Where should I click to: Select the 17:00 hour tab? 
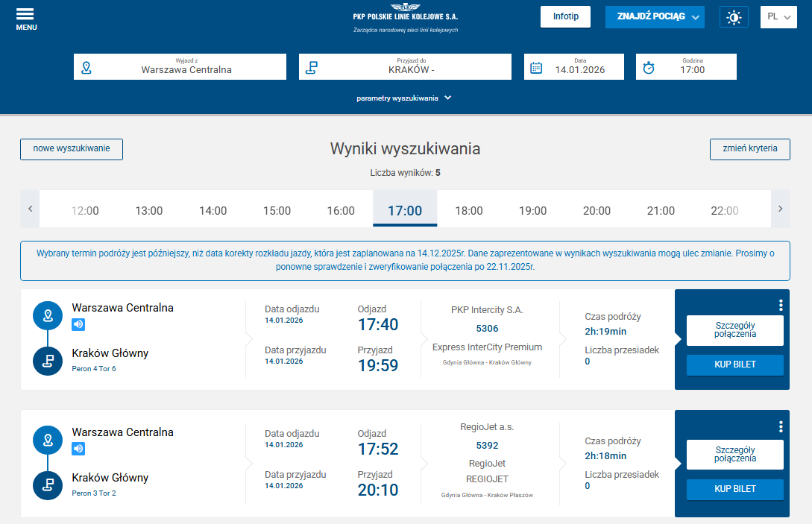(405, 209)
